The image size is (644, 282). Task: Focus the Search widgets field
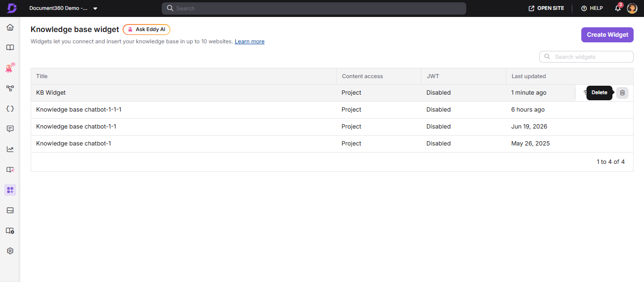click(x=586, y=56)
